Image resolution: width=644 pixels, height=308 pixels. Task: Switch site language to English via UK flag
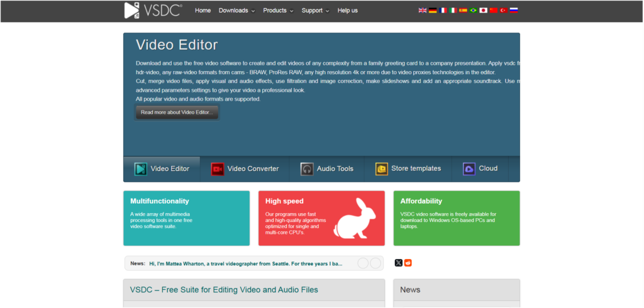point(423,10)
